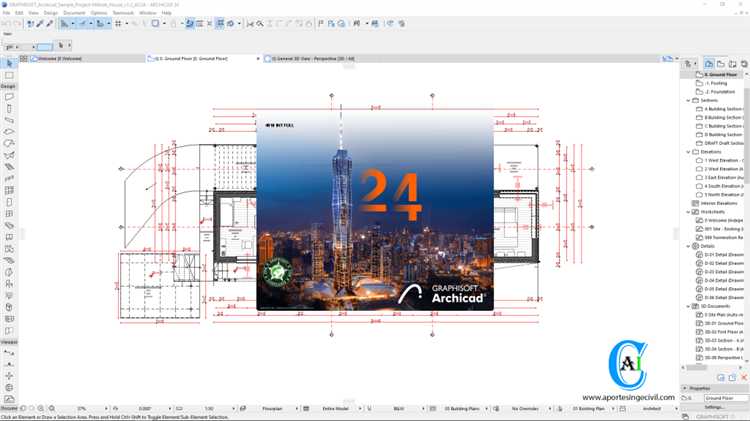
Task: Select Interior Elevations in the Navigator tree
Action: [x=718, y=203]
